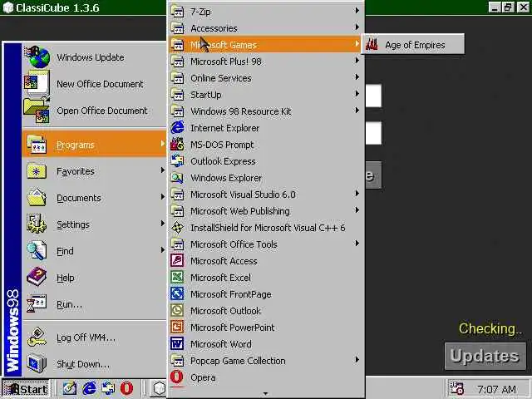532x399 pixels.
Task: Click the Outlook Express icon
Action: [177, 161]
